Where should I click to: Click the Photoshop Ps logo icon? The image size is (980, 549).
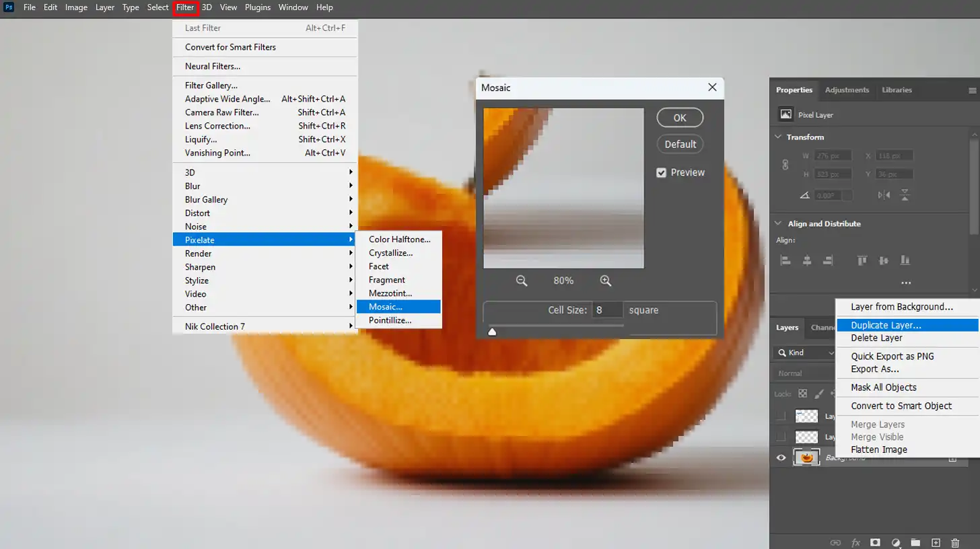click(9, 7)
